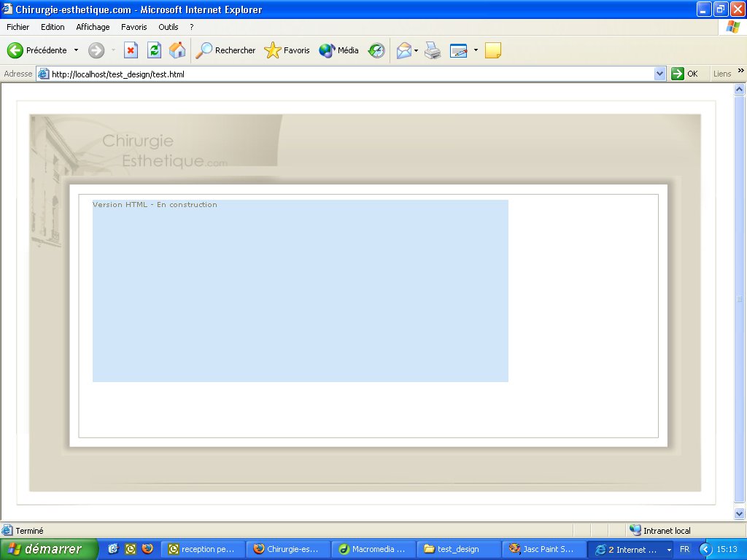This screenshot has width=747, height=560.
Task: Open the Affichage menu
Action: click(93, 27)
